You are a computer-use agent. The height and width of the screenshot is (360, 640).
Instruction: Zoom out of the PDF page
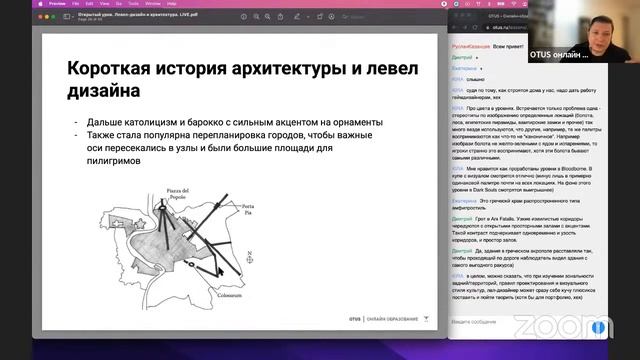(256, 17)
